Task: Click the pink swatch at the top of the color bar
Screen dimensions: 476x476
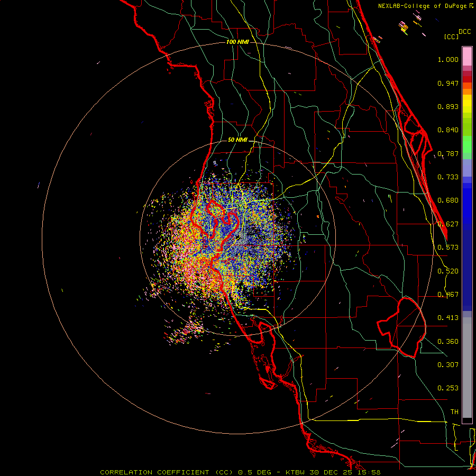Action: point(467,57)
